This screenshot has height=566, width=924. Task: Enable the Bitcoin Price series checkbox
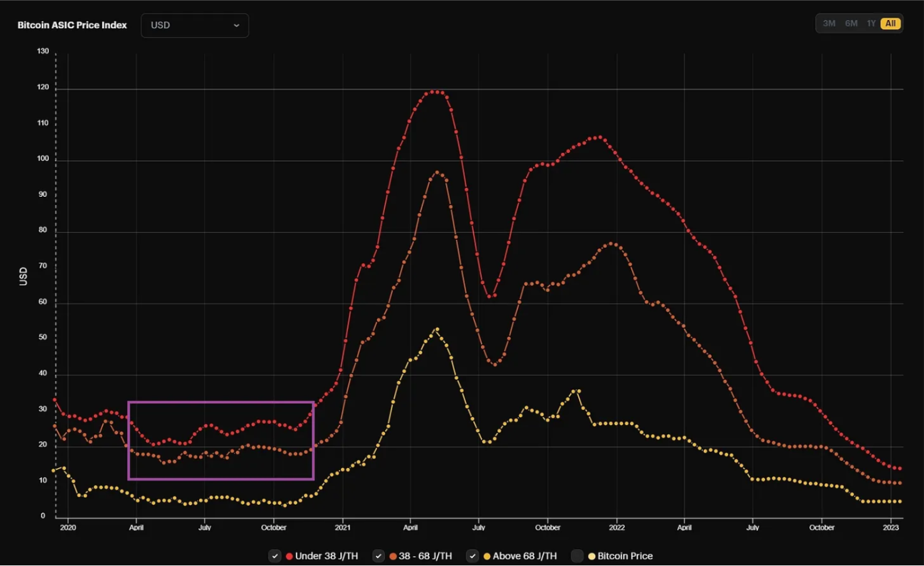[x=577, y=556]
